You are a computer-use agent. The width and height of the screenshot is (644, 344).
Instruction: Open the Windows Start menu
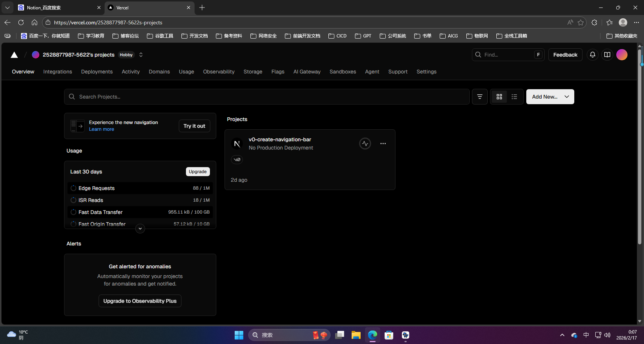(239, 335)
